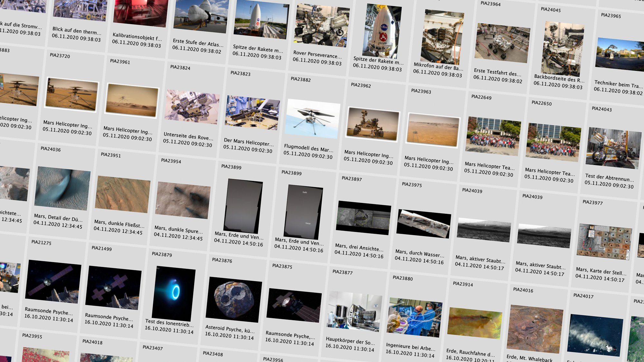Open the Mars, drei Ansichten thumbnail
This screenshot has width=644, height=362.
pyautogui.click(x=363, y=218)
